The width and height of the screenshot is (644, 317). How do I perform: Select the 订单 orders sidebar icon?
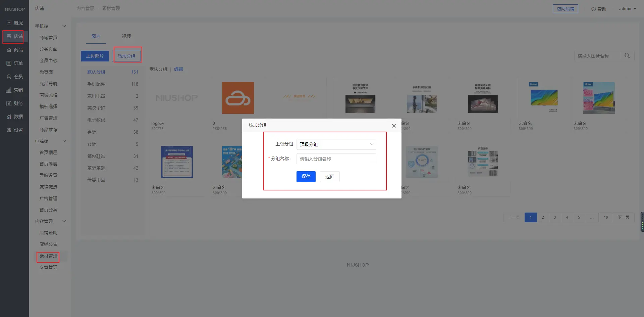tap(9, 63)
